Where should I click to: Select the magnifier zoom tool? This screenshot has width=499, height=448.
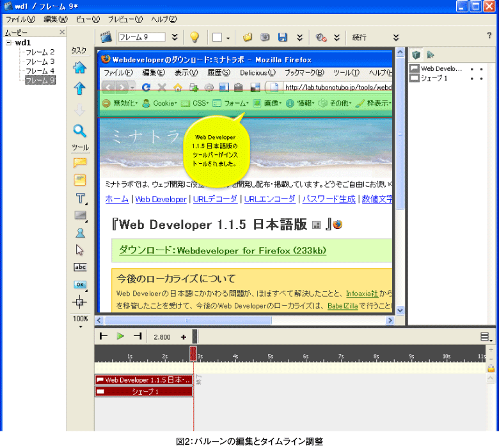pos(79,131)
